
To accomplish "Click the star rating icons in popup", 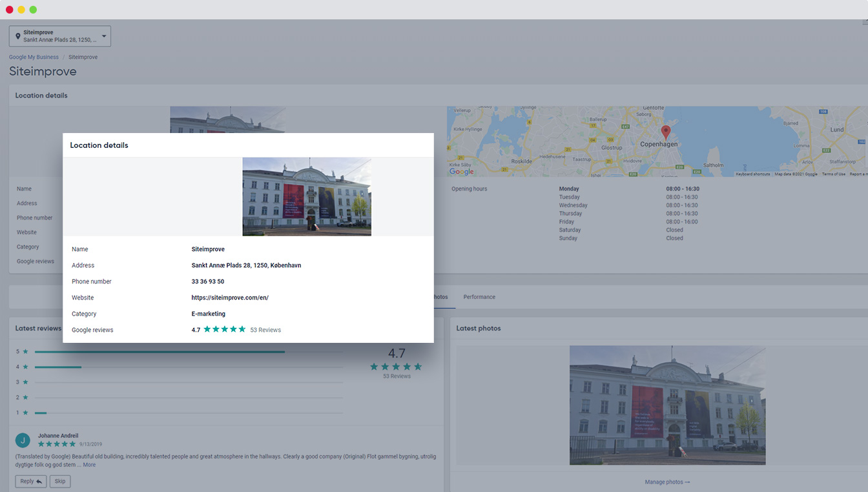I will click(225, 329).
